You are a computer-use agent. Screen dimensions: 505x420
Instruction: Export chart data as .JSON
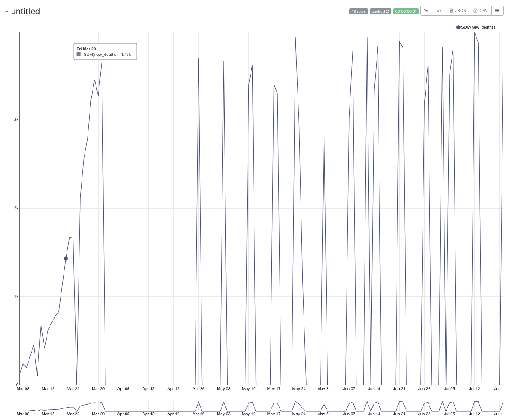pyautogui.click(x=458, y=11)
